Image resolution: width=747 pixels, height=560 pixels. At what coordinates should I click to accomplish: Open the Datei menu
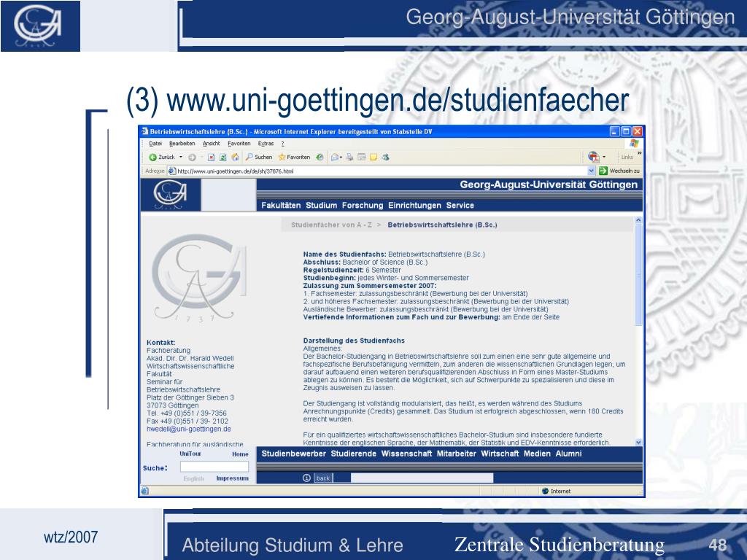[x=155, y=144]
